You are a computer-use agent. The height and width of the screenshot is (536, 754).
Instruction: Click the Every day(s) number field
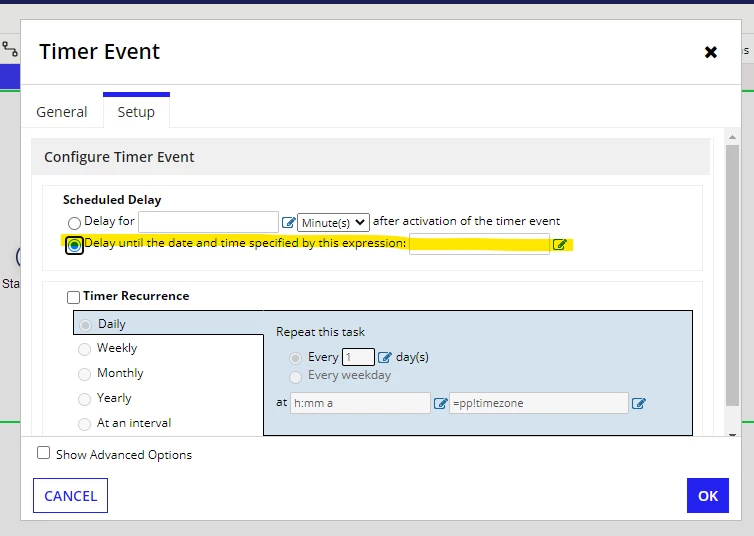coord(358,357)
